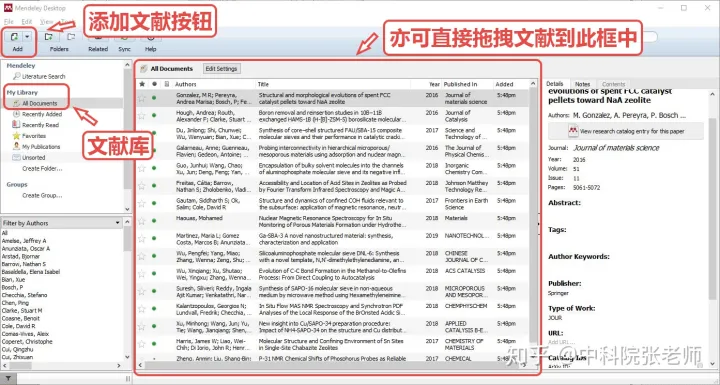This screenshot has width=720, height=385.
Task: Select author 'Amelse, Jeffrey A' in filter list
Action: [x=24, y=241]
